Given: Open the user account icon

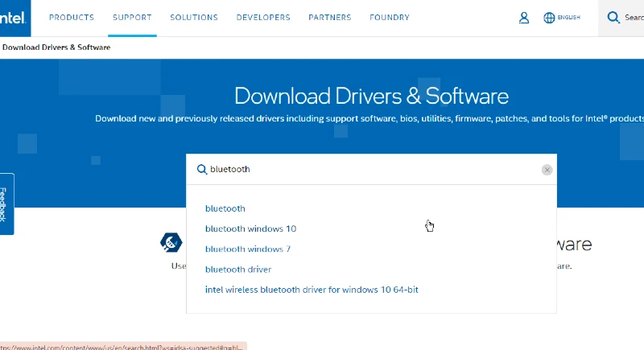Looking at the screenshot, I should 524,18.
